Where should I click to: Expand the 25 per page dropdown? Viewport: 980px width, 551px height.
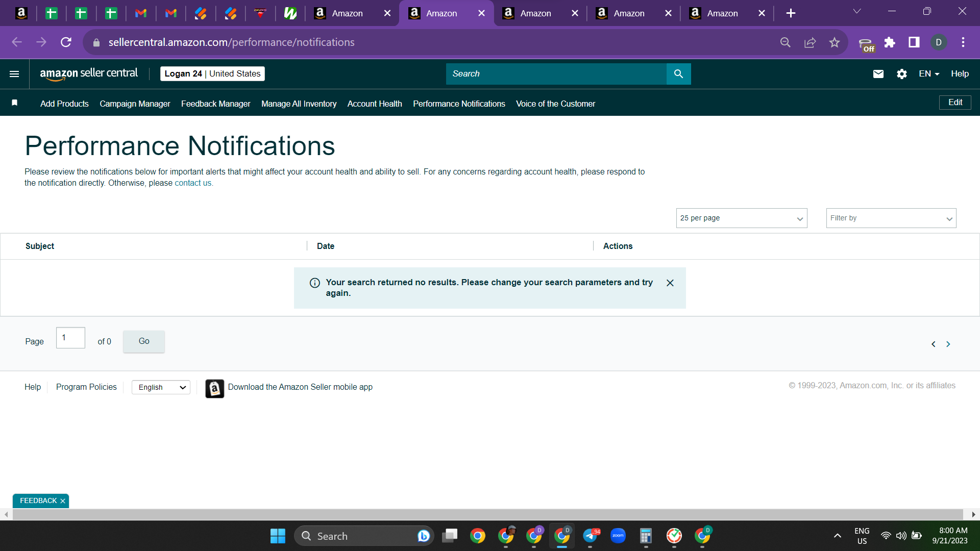tap(742, 218)
